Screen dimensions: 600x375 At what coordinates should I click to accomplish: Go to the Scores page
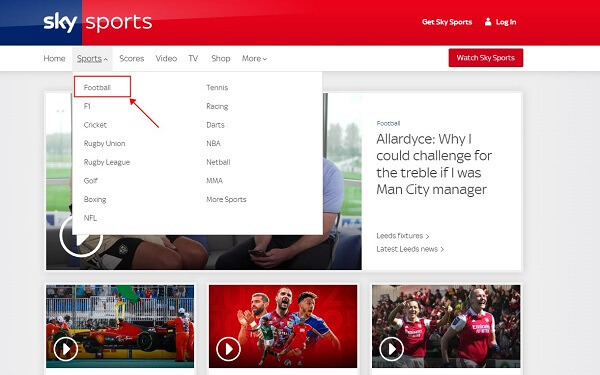[132, 59]
